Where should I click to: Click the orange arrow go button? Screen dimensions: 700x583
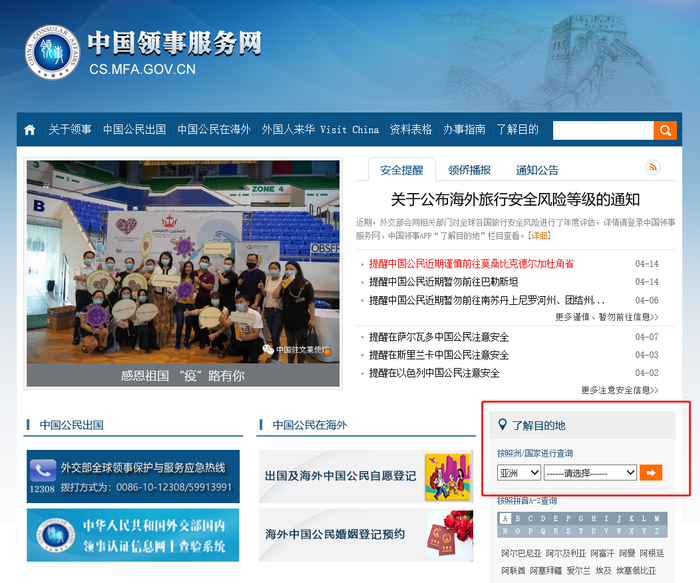(651, 472)
